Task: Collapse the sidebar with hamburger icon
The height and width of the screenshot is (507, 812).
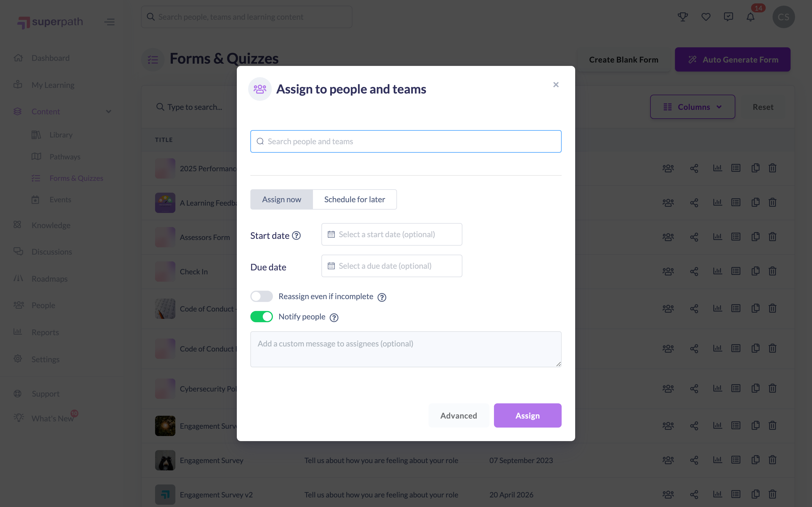Action: [x=109, y=22]
